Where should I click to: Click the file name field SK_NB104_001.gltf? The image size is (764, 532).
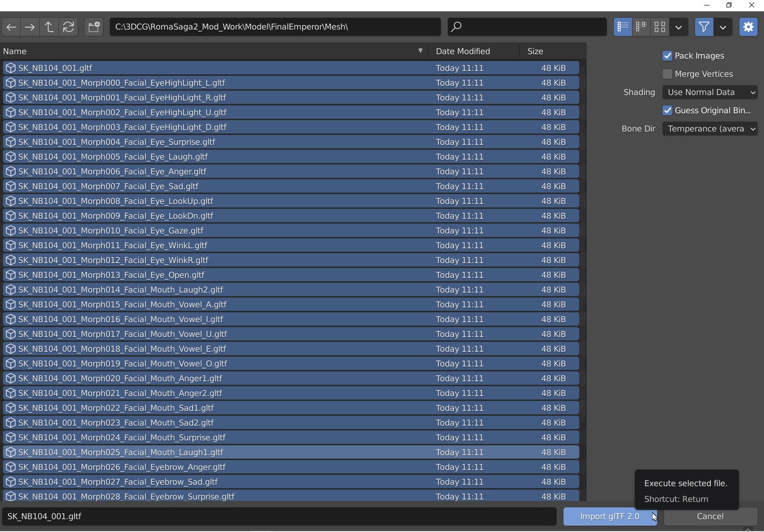(x=279, y=516)
